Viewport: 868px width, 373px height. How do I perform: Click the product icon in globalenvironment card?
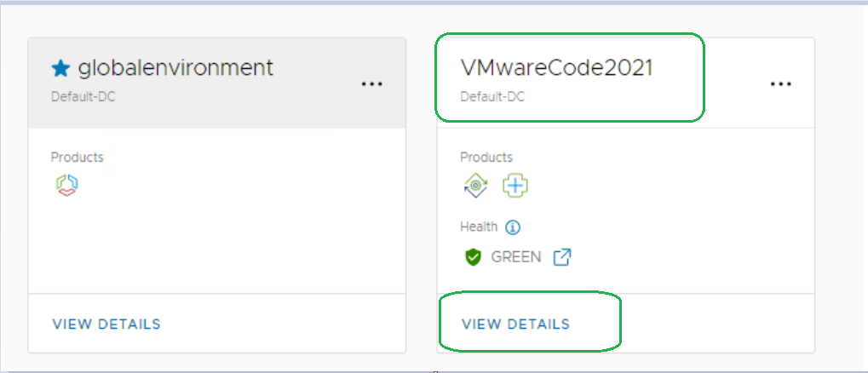coord(66,185)
